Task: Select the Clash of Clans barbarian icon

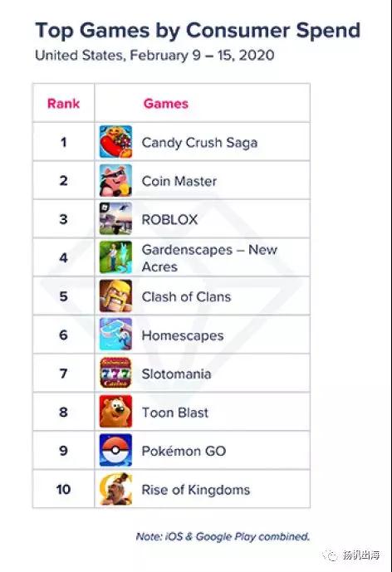Action: (115, 296)
